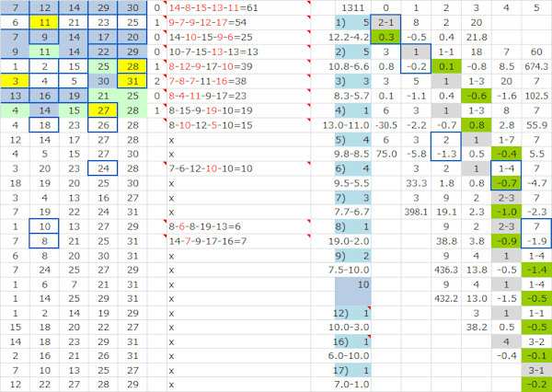Select the cell reading 14-7-9-17-16=7

pyautogui.click(x=238, y=241)
